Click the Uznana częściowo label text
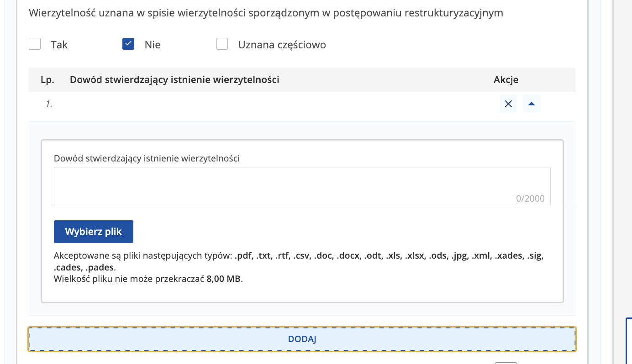 tap(282, 45)
